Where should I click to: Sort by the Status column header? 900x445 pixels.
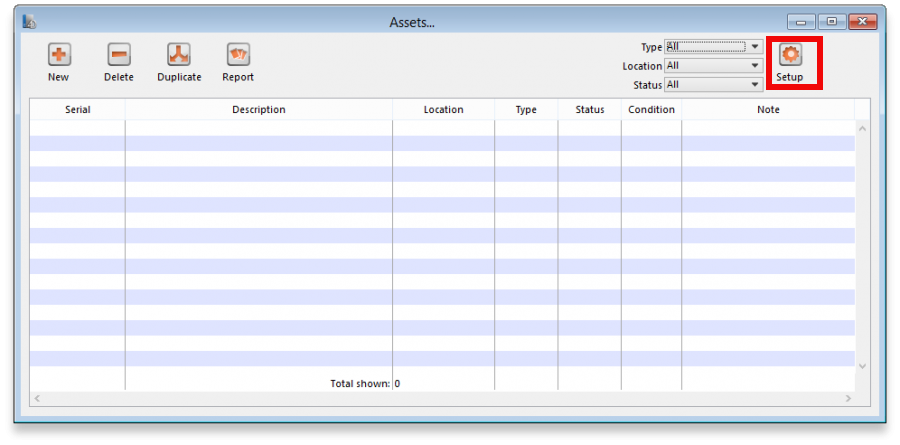coord(589,110)
